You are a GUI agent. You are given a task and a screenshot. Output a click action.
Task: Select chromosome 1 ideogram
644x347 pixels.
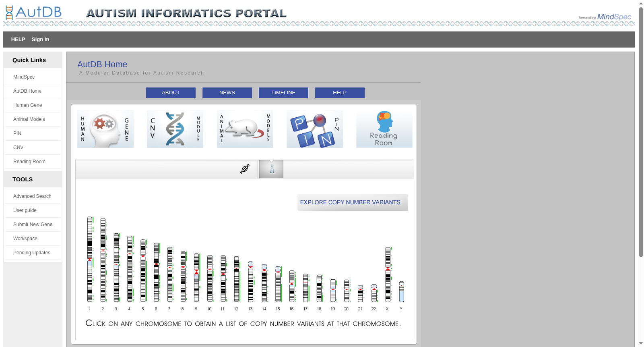coord(90,259)
